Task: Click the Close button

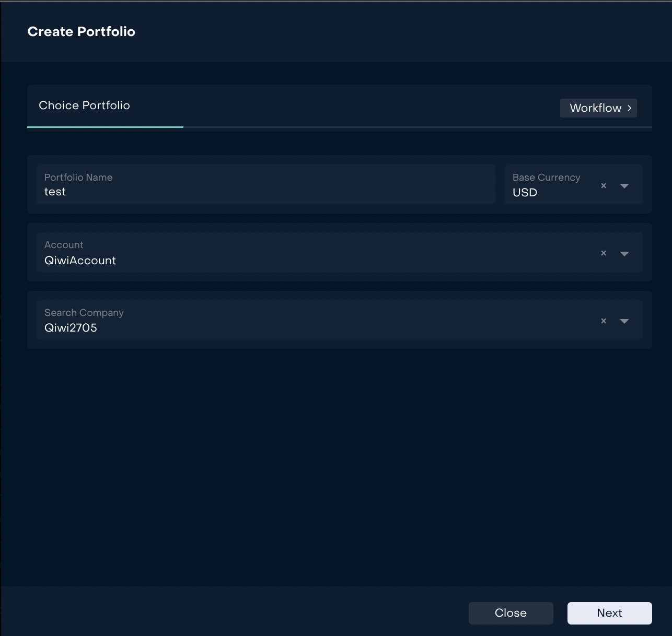Action: [511, 613]
